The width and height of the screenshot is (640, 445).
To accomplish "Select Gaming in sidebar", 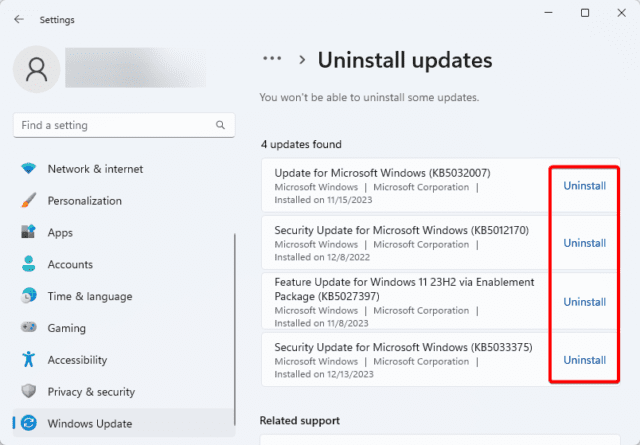I will coord(124,328).
